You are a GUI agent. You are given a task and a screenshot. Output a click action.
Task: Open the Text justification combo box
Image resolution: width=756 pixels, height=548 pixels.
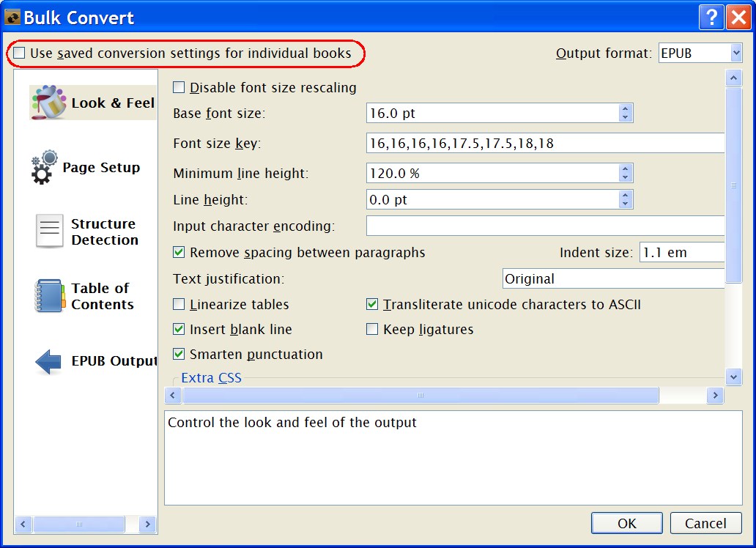[x=613, y=279]
